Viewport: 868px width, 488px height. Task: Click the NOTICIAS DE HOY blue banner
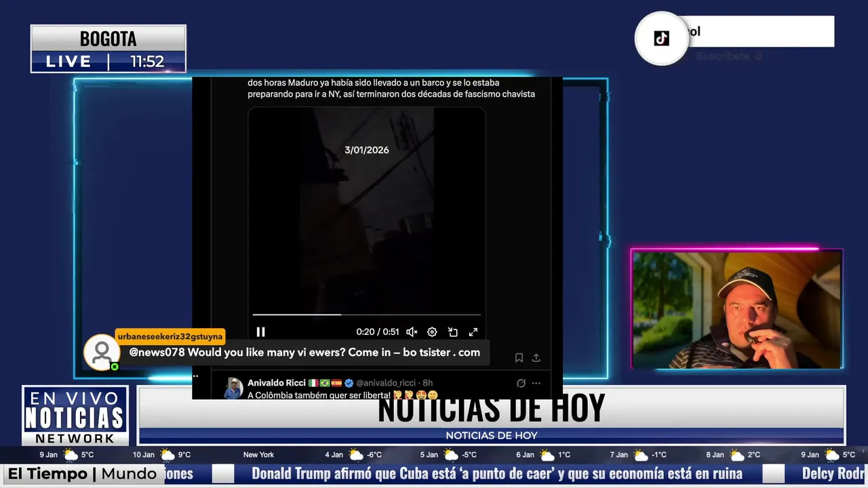(492, 436)
